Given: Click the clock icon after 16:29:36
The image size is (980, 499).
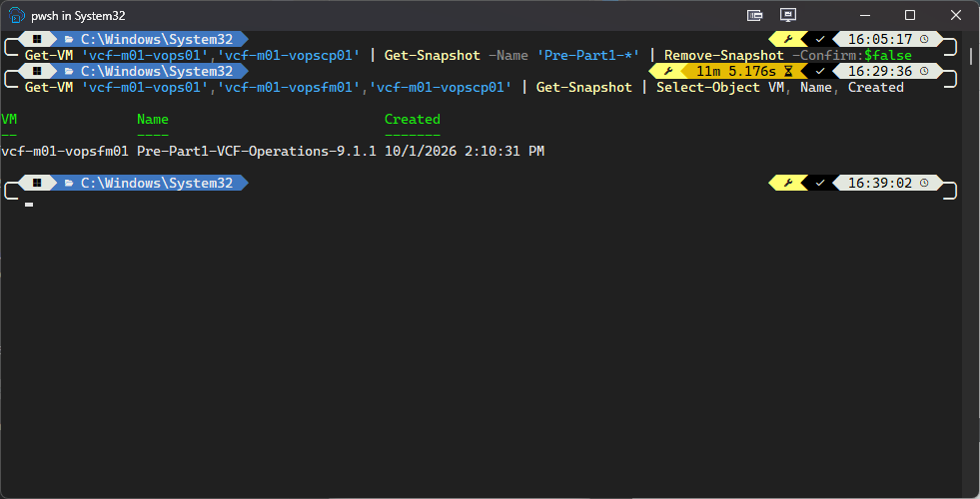Looking at the screenshot, I should pyautogui.click(x=924, y=72).
